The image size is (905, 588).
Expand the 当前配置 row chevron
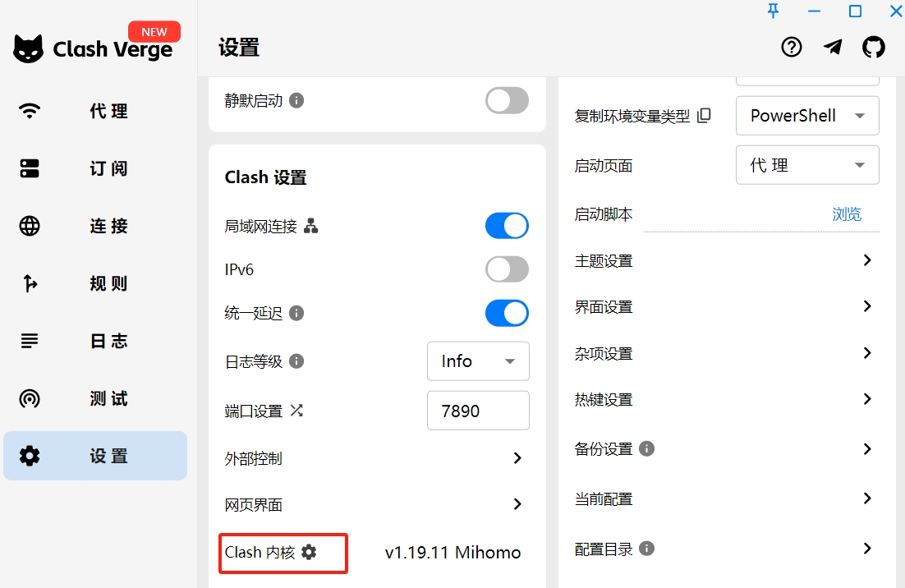(867, 498)
